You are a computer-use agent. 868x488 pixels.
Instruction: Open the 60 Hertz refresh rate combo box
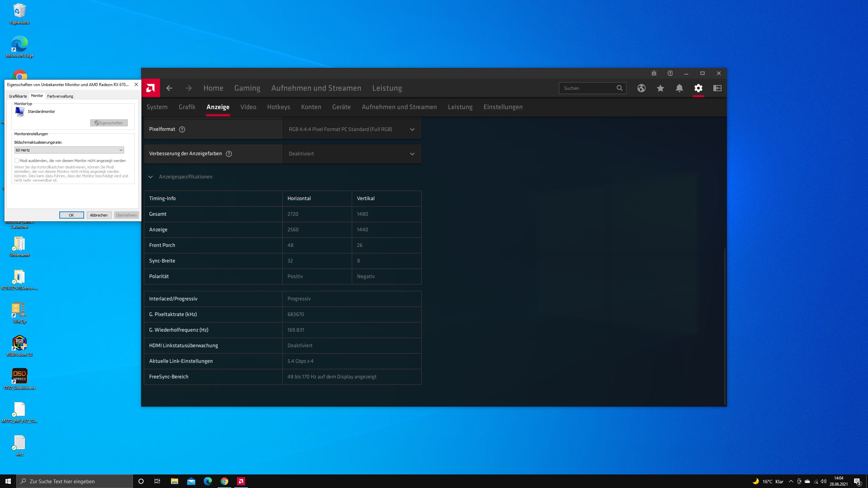point(69,150)
